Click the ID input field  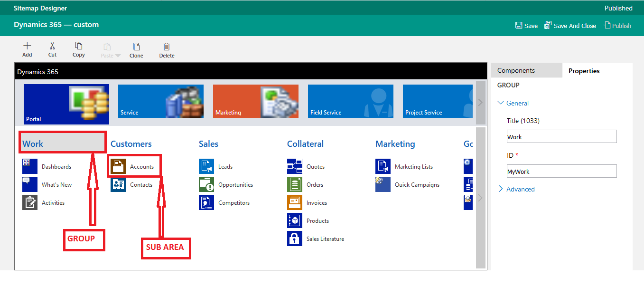pyautogui.click(x=561, y=171)
